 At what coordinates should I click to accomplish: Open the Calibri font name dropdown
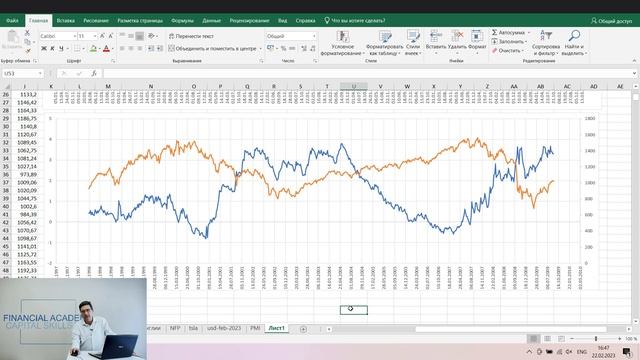coord(75,36)
